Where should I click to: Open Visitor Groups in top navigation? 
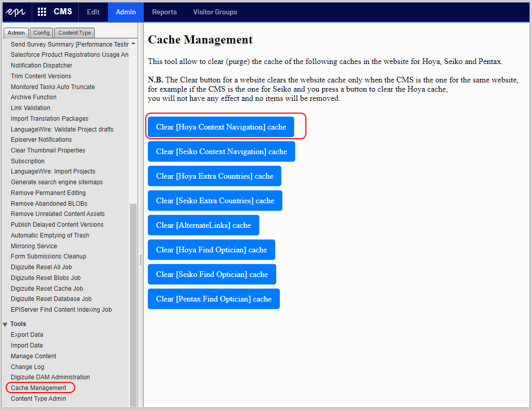click(215, 12)
